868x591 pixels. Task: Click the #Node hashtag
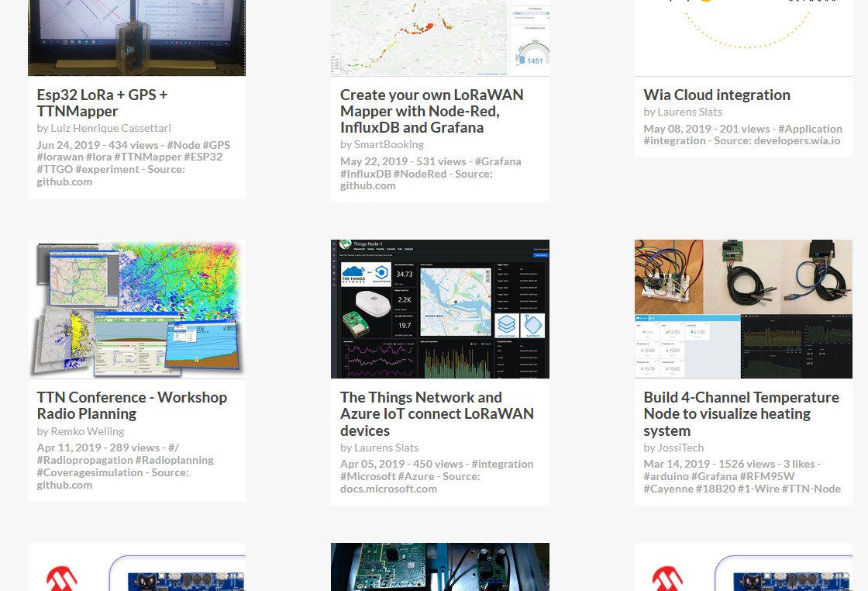click(183, 145)
